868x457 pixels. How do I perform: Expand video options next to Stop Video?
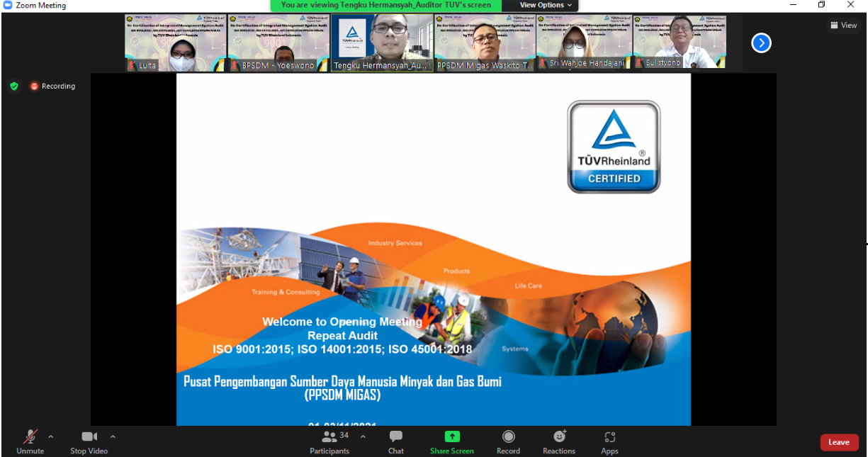(x=113, y=436)
